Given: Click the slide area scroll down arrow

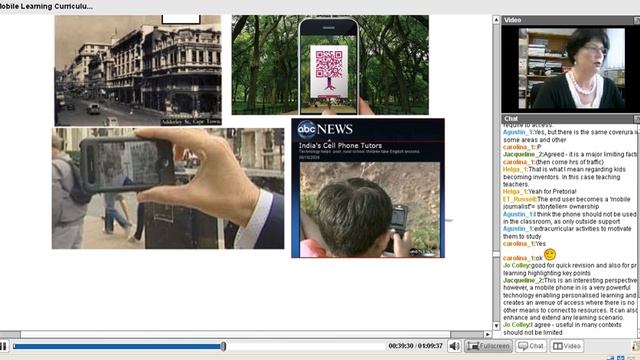Looking at the screenshot, I should point(496,326).
